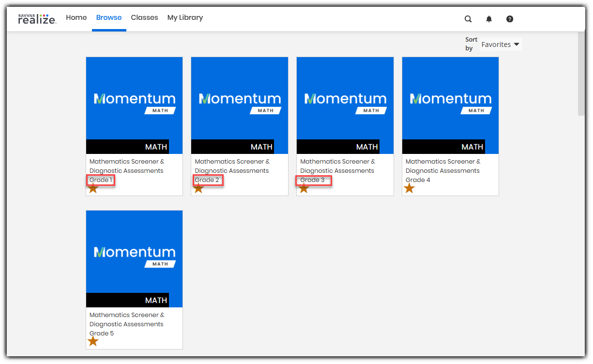Unfavorite the Grade 3 assessment via its star
This screenshot has width=593, height=364.
(x=304, y=188)
